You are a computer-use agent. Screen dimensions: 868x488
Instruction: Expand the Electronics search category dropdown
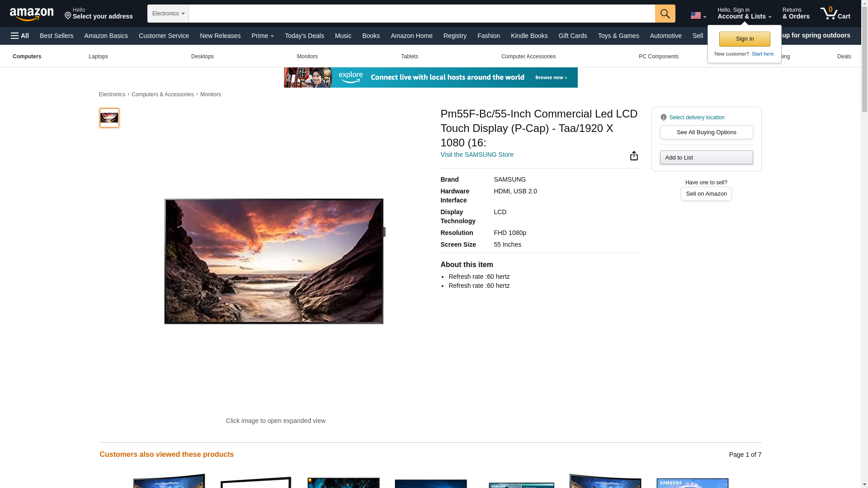(x=168, y=14)
